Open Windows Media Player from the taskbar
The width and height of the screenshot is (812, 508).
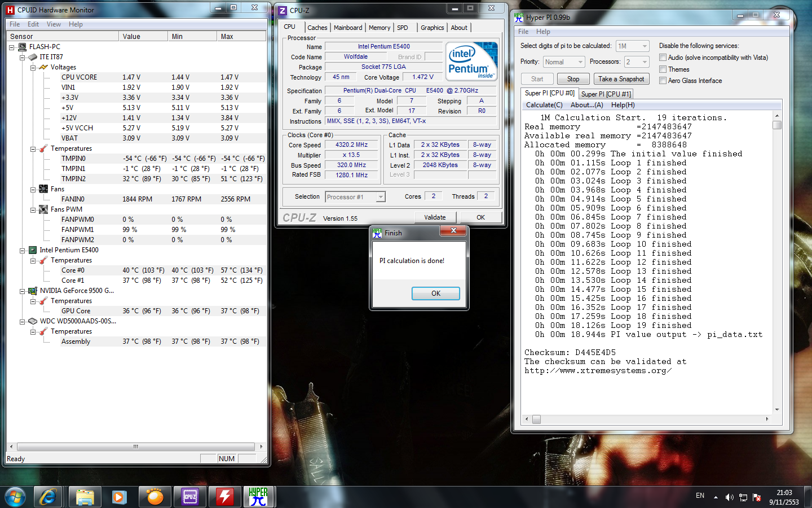tap(119, 497)
